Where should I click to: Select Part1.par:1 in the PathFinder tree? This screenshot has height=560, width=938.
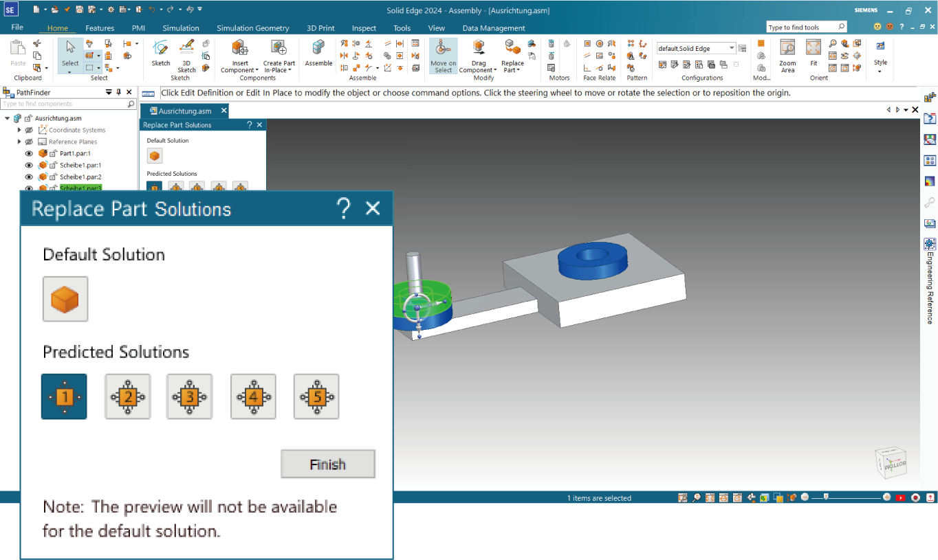tap(75, 153)
